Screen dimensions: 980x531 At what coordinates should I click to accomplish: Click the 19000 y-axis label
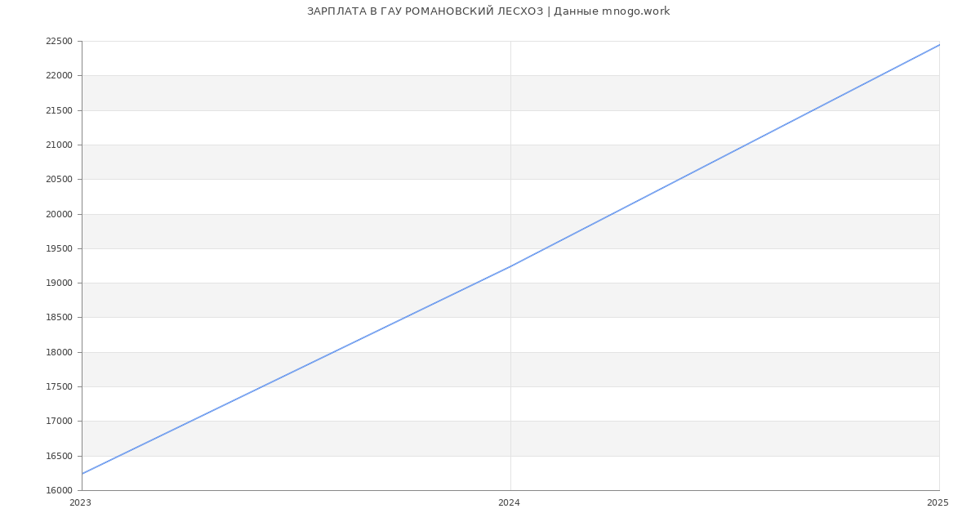click(59, 283)
